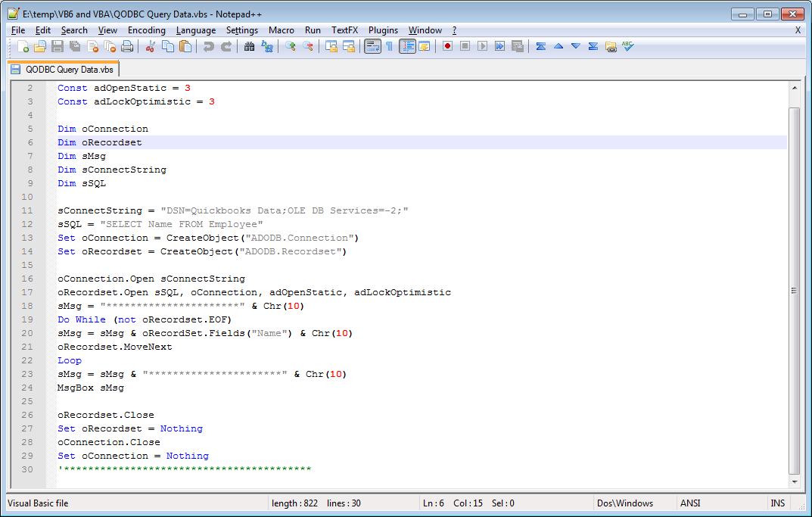Open the Macro menu
This screenshot has width=812, height=517.
[x=281, y=30]
